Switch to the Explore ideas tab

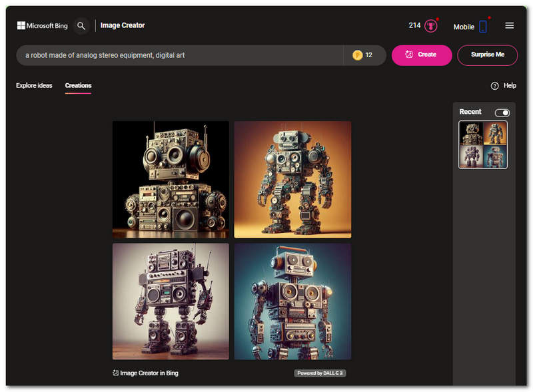click(x=34, y=86)
